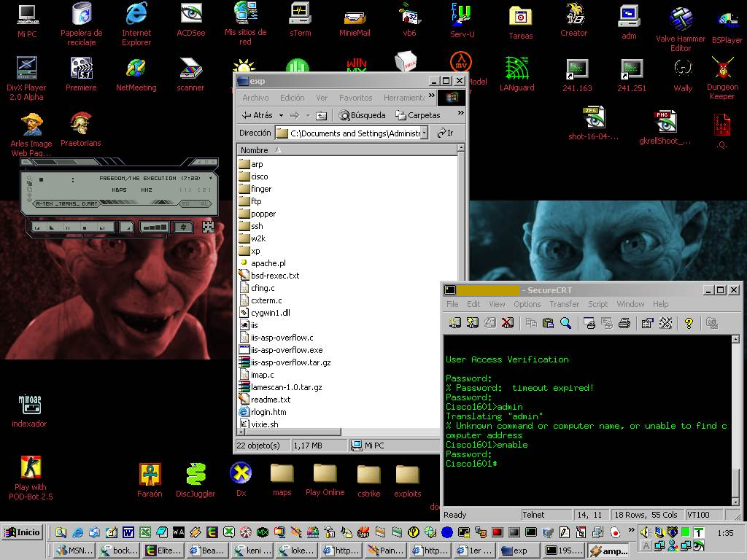Click the printer icon in SecureCRT toolbar
The width and height of the screenshot is (747, 560).
(624, 323)
